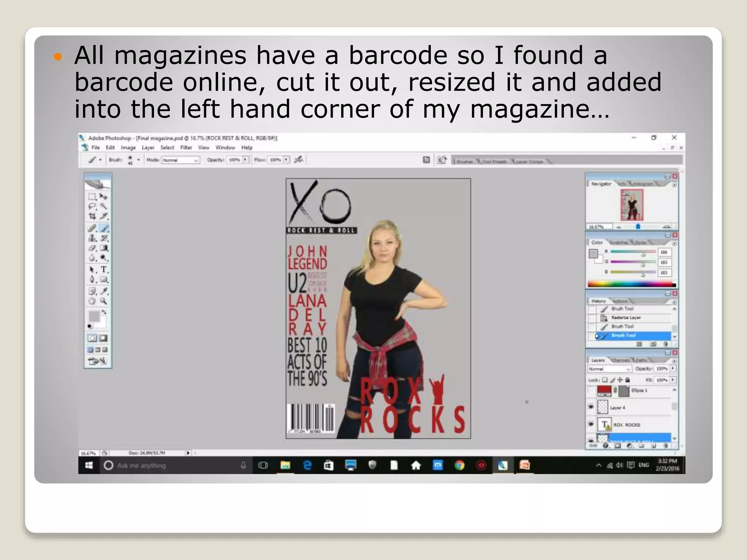Open the Layer menu
This screenshot has width=747, height=560.
pos(148,148)
